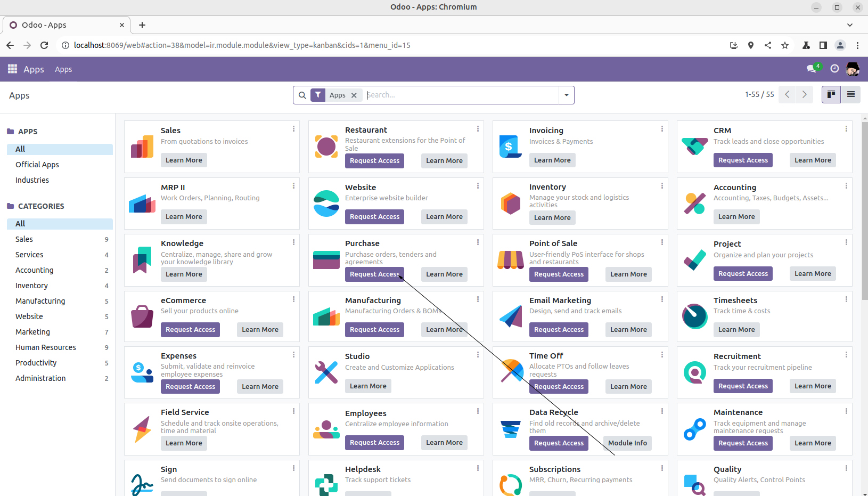Image resolution: width=868 pixels, height=496 pixels.
Task: Request access for the Website app
Action: [374, 217]
